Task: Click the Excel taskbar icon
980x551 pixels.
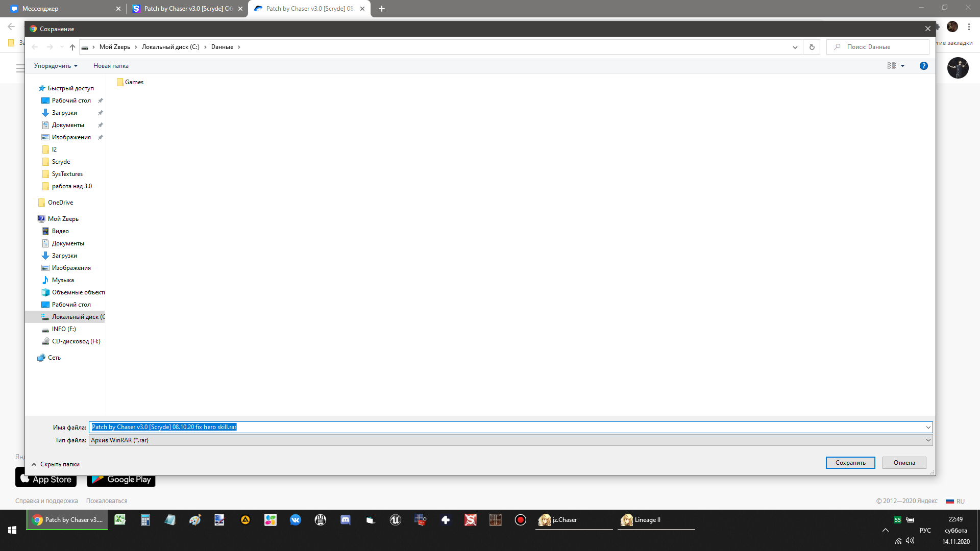Action: [120, 520]
